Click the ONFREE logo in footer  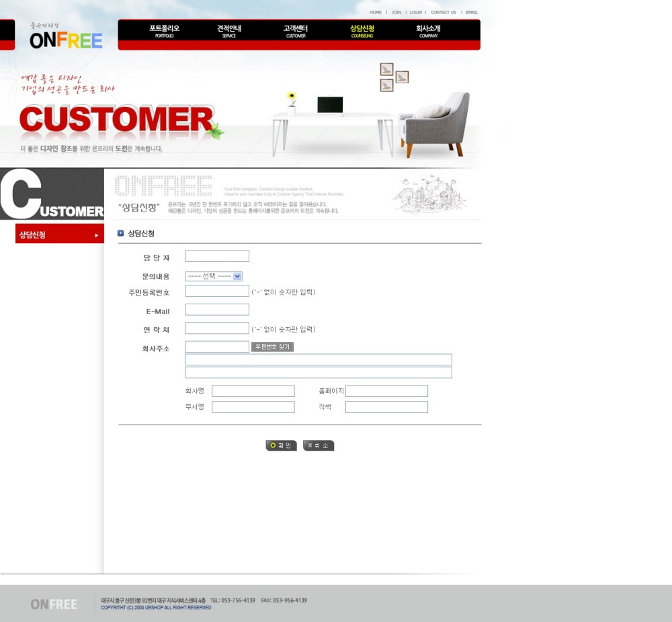(54, 605)
